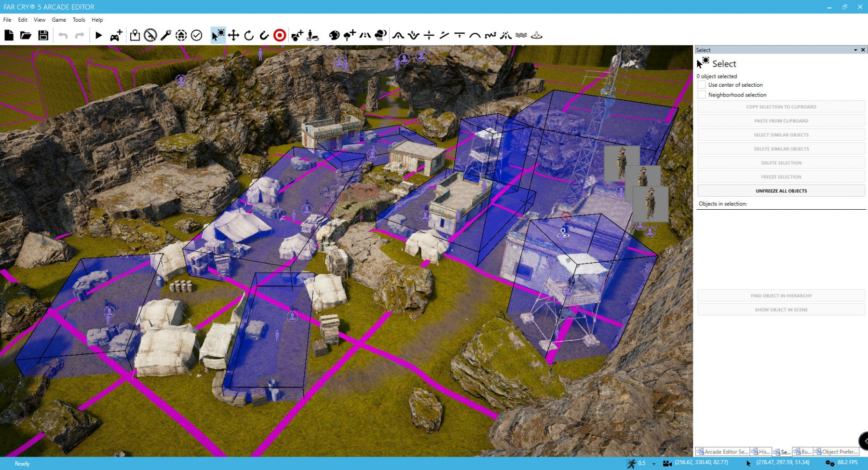Toggle Neighborhood selection checkbox
The height and width of the screenshot is (470, 868).
(x=702, y=95)
